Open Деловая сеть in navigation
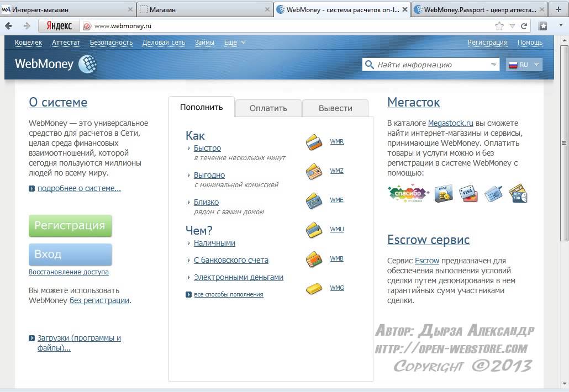Viewport: 569px width, 392px height. click(x=164, y=43)
